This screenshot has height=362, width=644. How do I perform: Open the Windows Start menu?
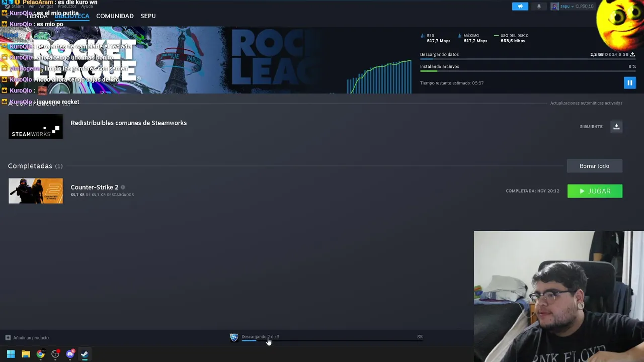[x=11, y=354]
